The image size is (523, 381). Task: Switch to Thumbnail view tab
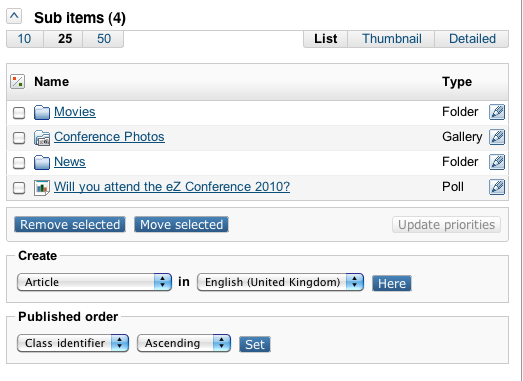pos(392,39)
